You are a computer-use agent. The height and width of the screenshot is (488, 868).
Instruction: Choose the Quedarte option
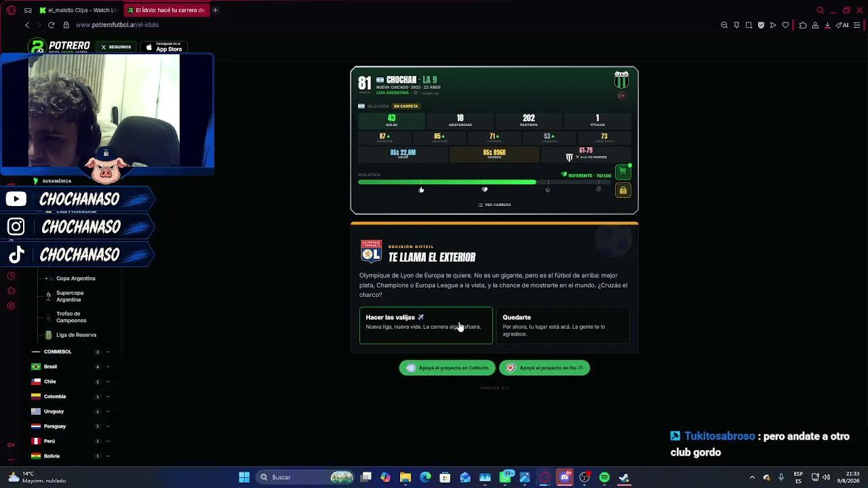click(563, 325)
